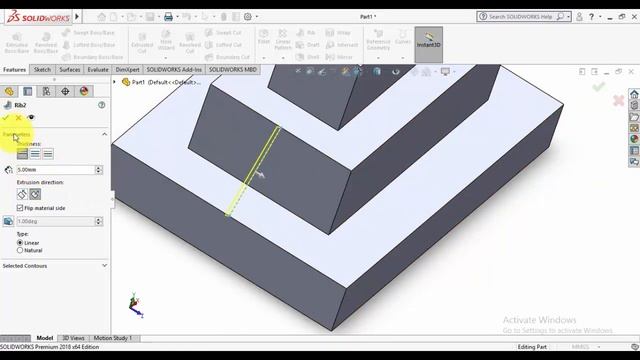Select Linear type radio button

click(20, 242)
